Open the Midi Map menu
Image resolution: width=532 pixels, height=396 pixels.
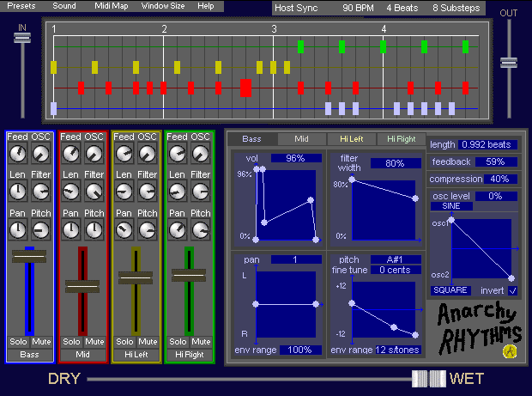click(112, 6)
